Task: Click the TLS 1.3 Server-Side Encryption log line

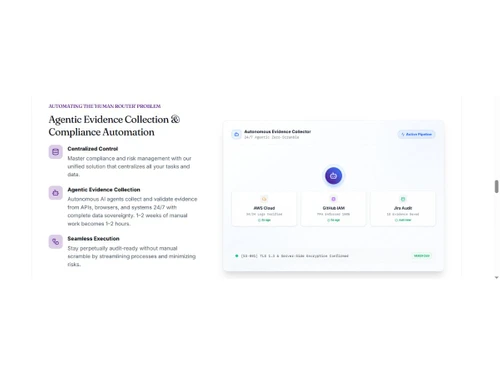Action: 294,256
